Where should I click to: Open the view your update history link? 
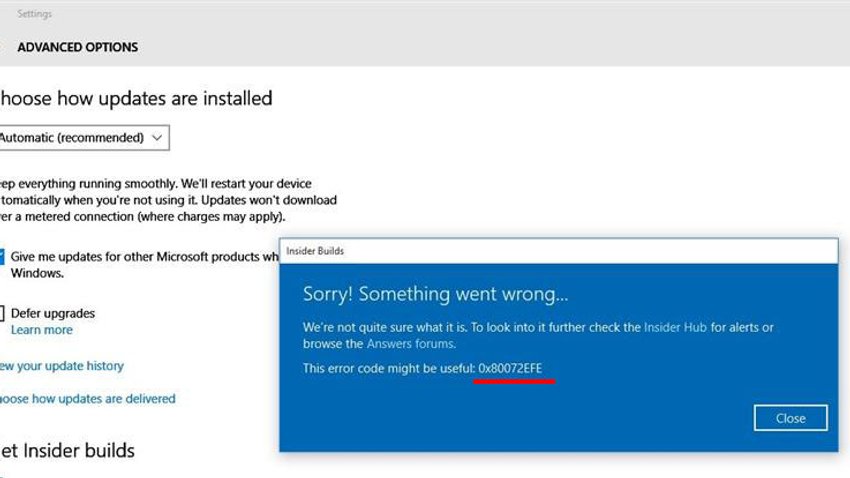coord(62,366)
